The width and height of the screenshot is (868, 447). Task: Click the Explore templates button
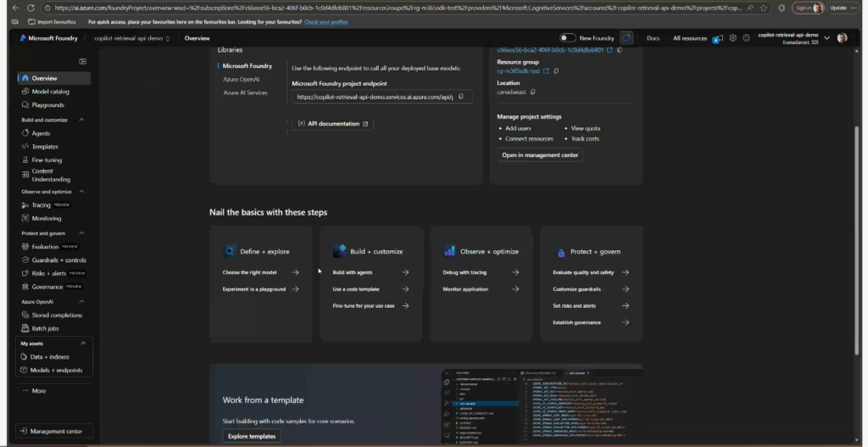coord(251,436)
